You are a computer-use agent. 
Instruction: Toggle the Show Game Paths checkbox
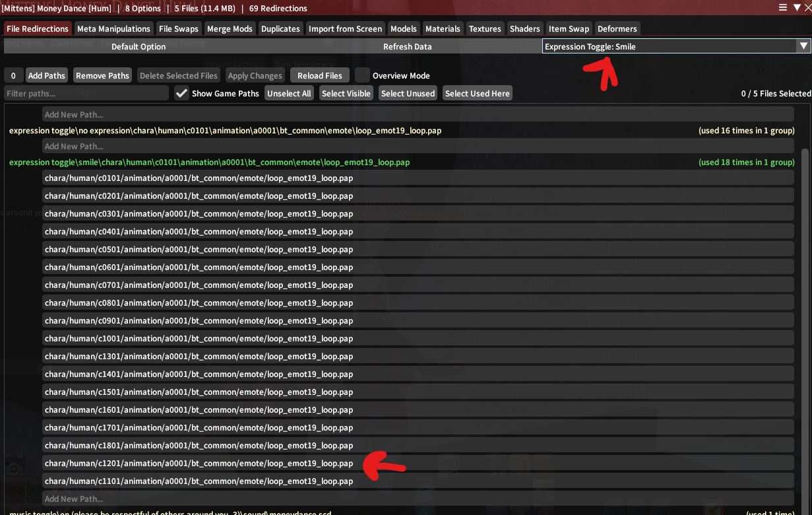pos(182,94)
